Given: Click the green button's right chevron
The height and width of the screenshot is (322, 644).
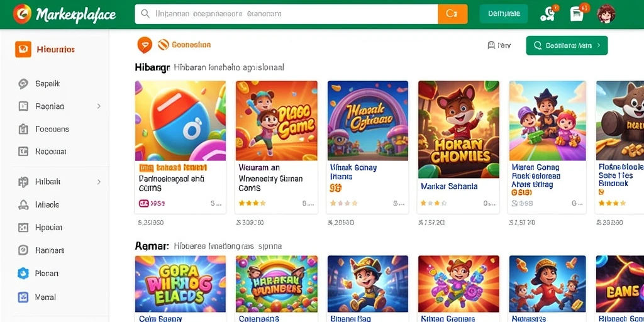Looking at the screenshot, I should (599, 45).
